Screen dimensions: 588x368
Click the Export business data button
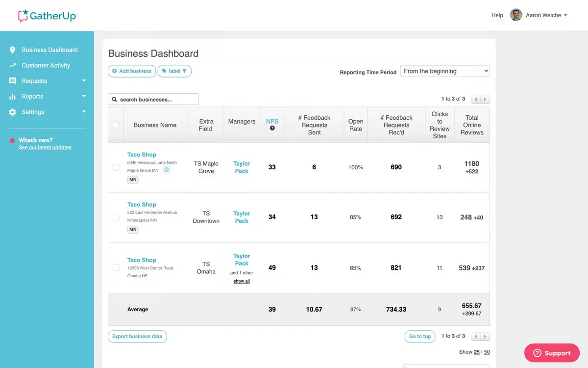[137, 337]
